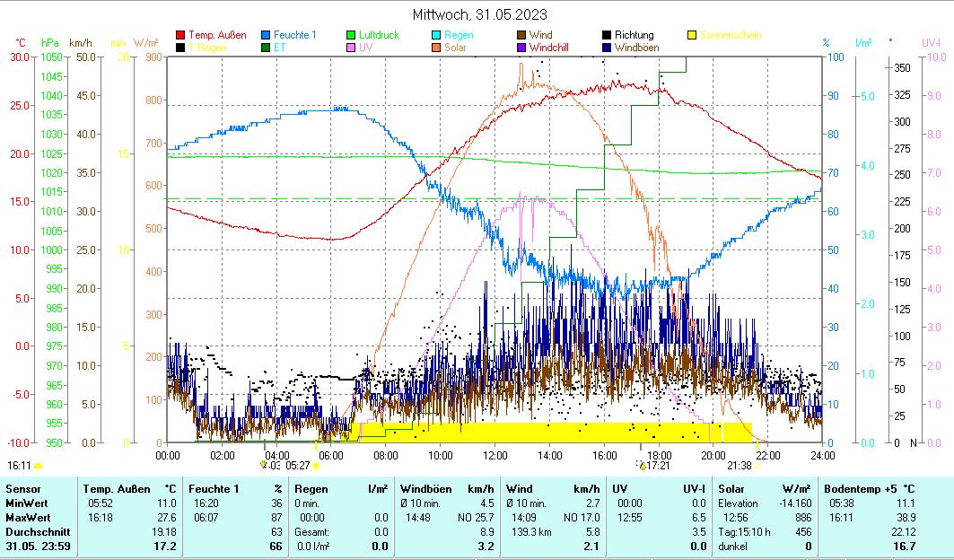Click the yellow sun icon next to 16:11
Screen dimensions: 954x560
coord(38,467)
